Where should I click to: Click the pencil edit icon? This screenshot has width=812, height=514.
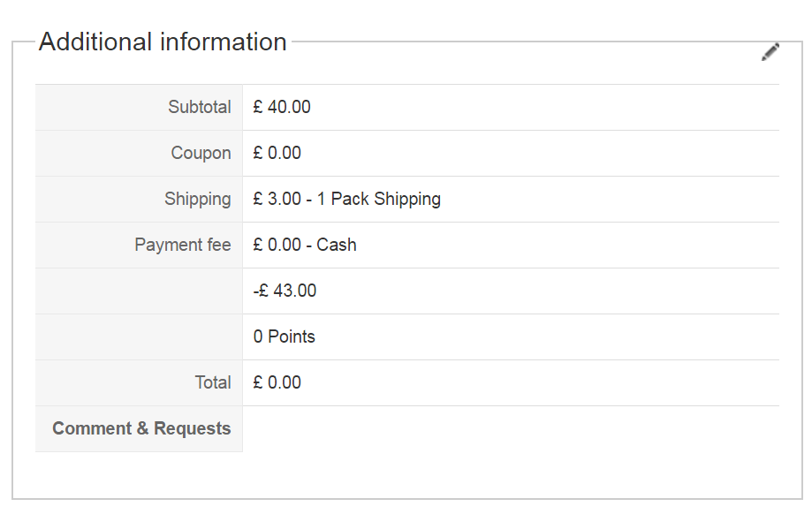770,52
